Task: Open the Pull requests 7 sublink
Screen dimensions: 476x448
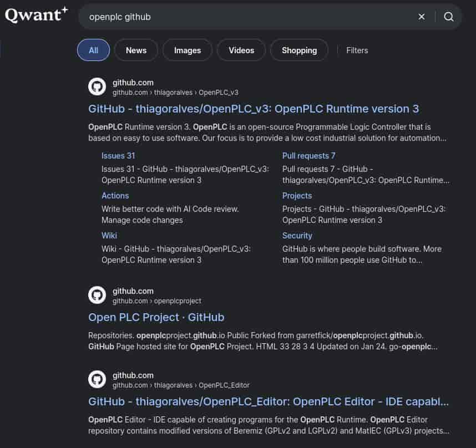Action: 308,156
